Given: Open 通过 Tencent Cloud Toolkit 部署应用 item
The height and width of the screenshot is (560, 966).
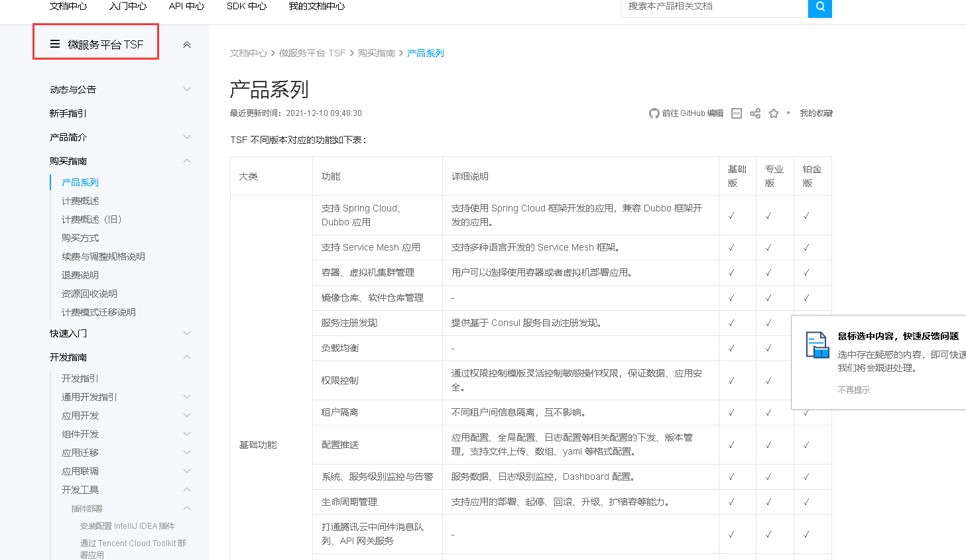Looking at the screenshot, I should [x=133, y=549].
